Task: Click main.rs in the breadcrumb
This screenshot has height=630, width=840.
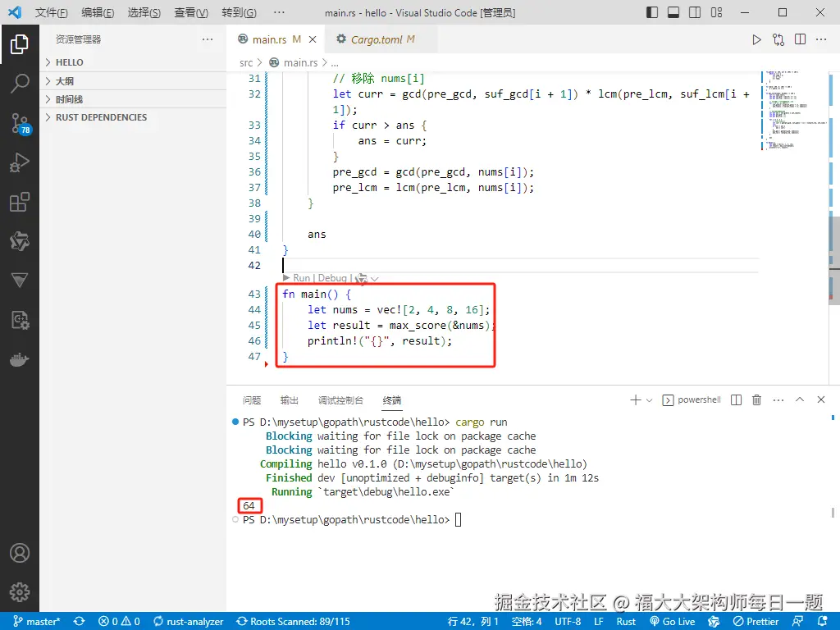Action: pos(300,62)
